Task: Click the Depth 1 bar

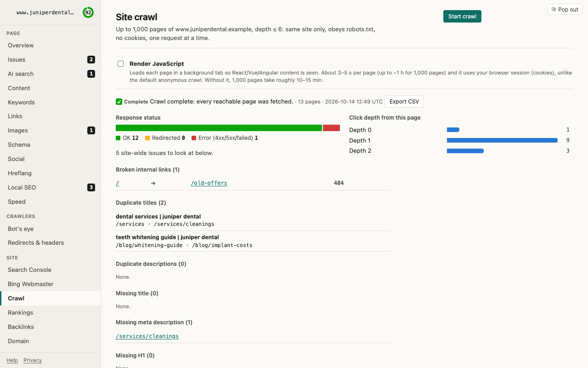Action: (502, 140)
